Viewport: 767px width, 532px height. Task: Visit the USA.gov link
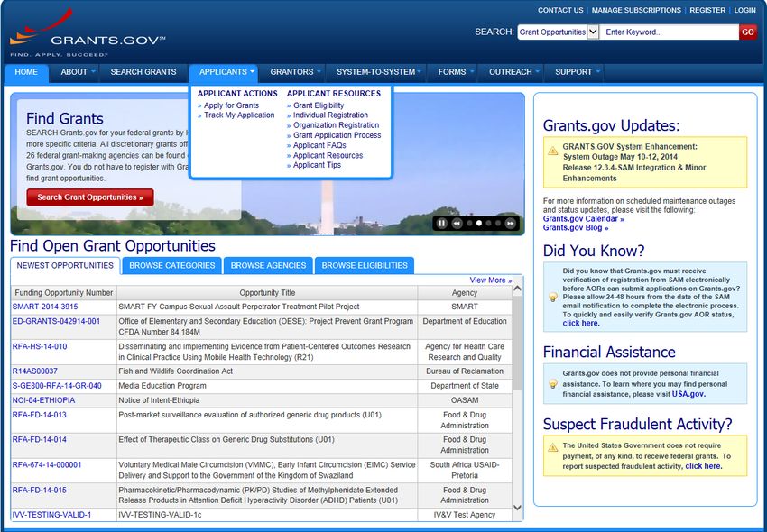coord(688,394)
